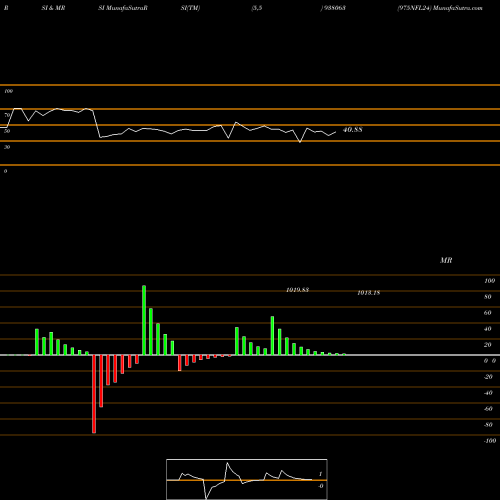500x500 pixels.
Task: Click the RSI axis label 0
Action: 5,171
